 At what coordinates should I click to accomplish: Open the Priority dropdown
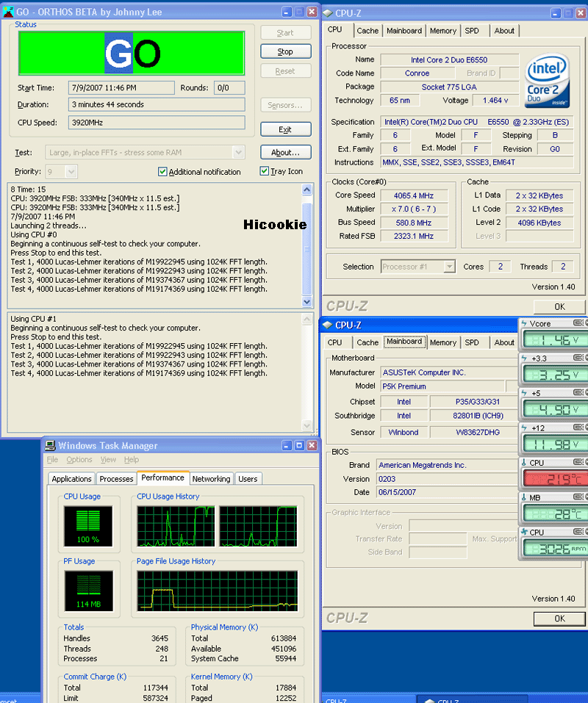click(71, 171)
